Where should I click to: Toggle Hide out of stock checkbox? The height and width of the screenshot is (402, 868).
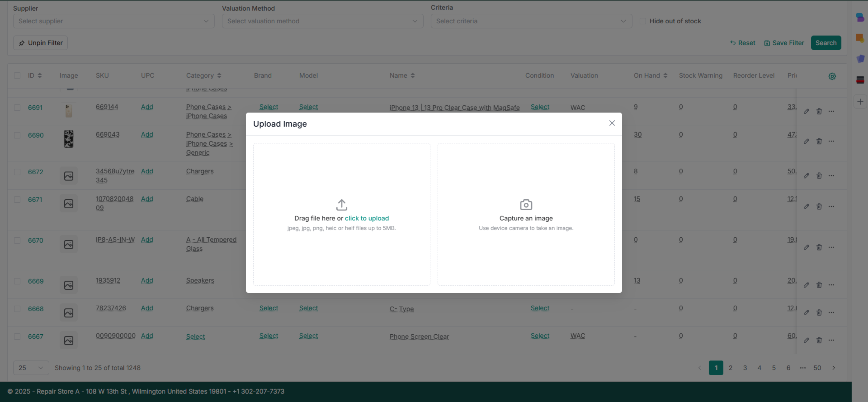(x=642, y=21)
